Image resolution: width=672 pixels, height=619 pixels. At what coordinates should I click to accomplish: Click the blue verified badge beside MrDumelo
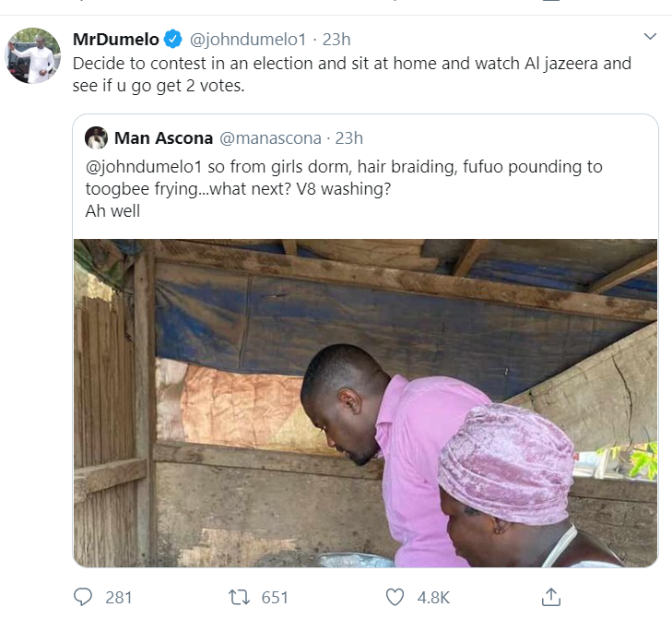[172, 40]
